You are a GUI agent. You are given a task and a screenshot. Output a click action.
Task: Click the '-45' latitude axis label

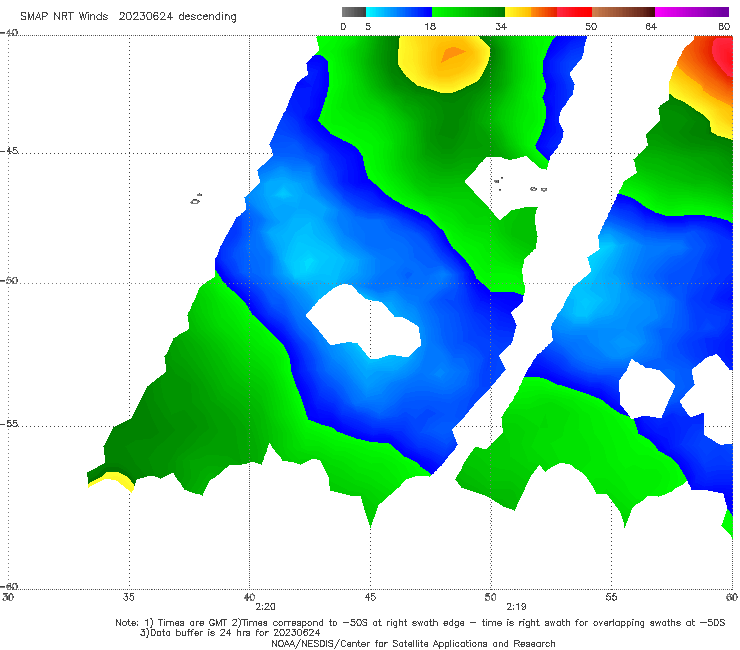pos(9,151)
